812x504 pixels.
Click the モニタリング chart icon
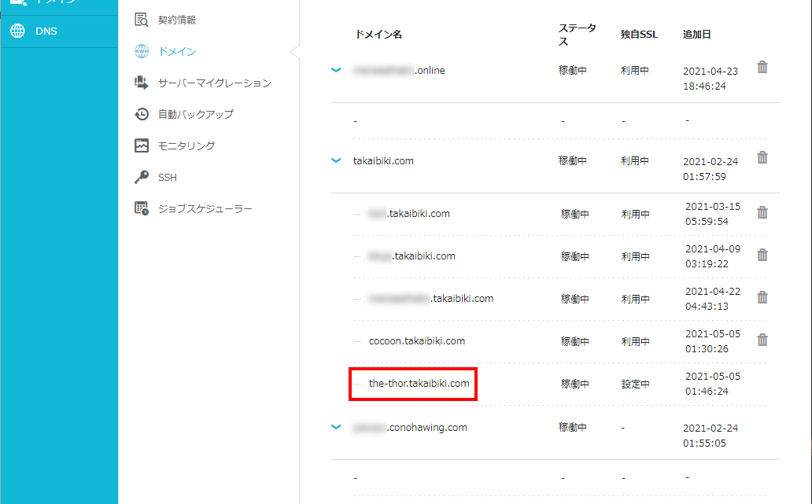click(x=142, y=145)
